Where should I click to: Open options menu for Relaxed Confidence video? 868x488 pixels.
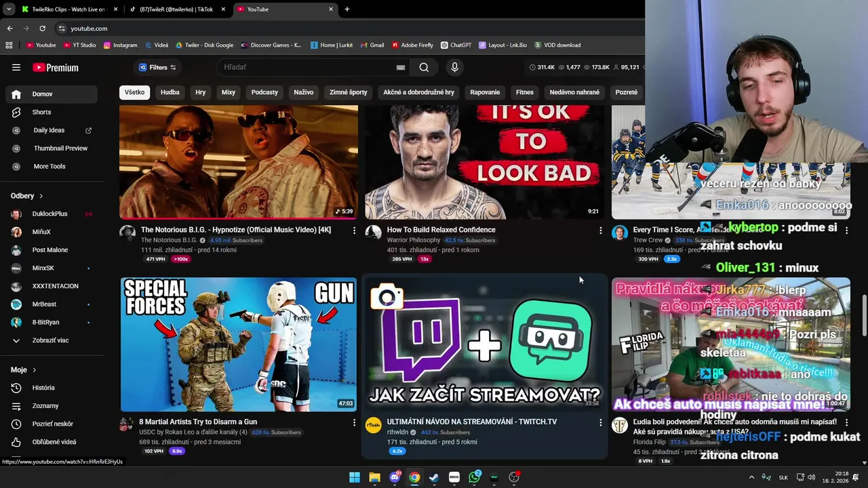600,230
